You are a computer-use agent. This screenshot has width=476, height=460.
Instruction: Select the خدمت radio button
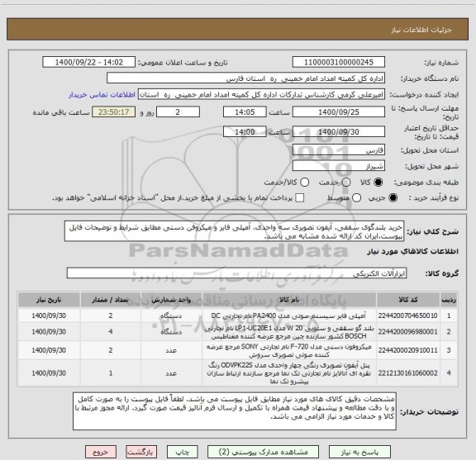click(346, 183)
